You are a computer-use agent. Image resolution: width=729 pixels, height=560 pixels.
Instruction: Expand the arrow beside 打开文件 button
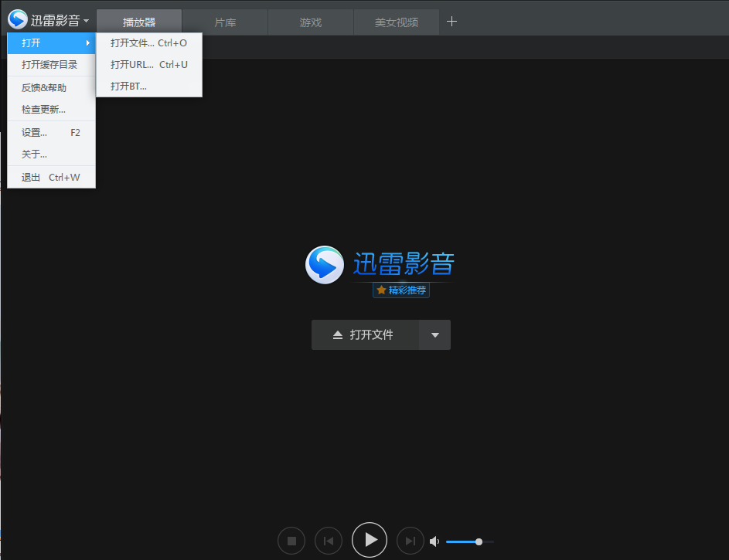[x=434, y=335]
